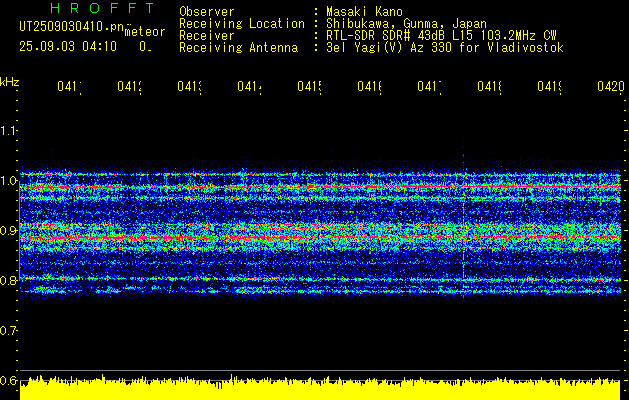Click the 0420 time axis label
629x400 pixels.
[x=611, y=86]
